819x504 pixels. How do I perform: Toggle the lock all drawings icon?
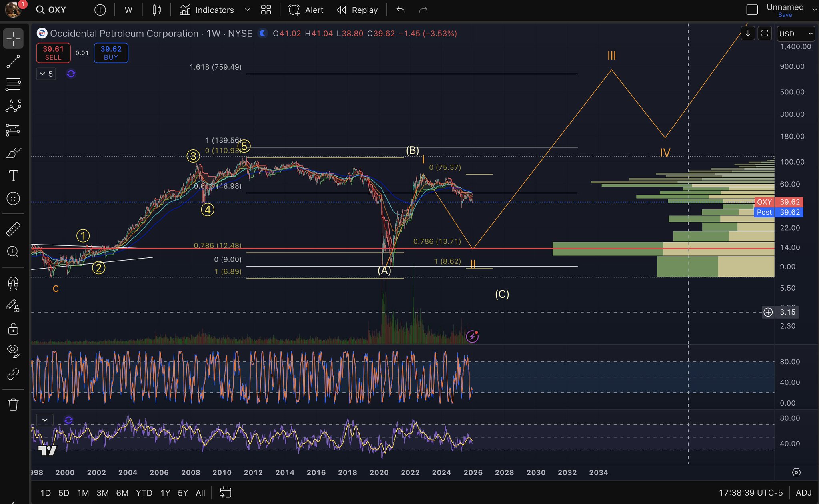click(x=13, y=329)
